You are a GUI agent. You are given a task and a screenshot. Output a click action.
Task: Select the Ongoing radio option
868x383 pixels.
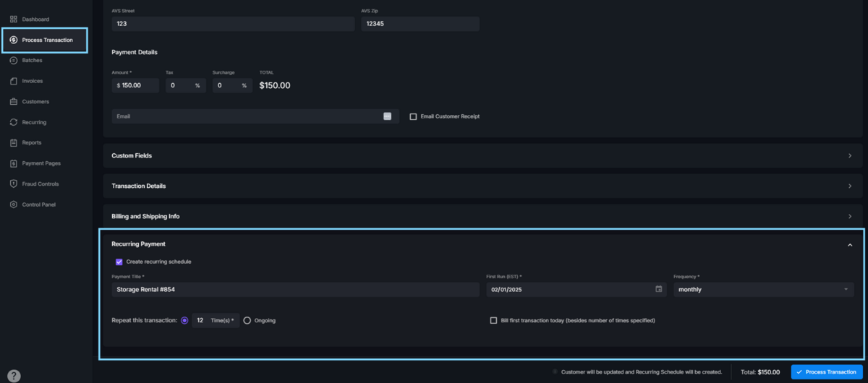pyautogui.click(x=247, y=320)
